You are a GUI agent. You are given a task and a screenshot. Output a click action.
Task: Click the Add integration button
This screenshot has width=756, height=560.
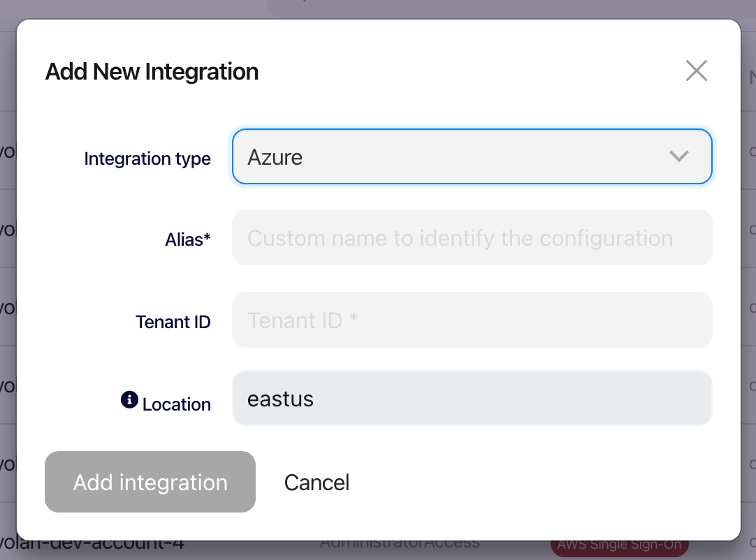point(150,482)
